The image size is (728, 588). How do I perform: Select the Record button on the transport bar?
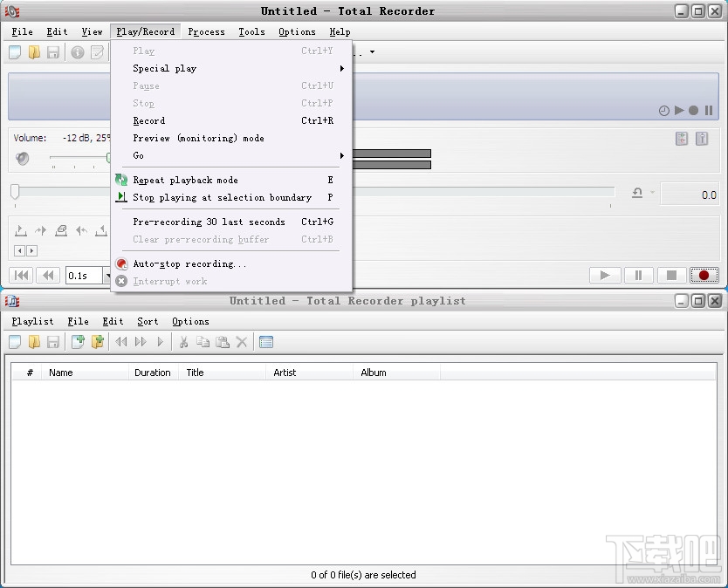tap(704, 275)
